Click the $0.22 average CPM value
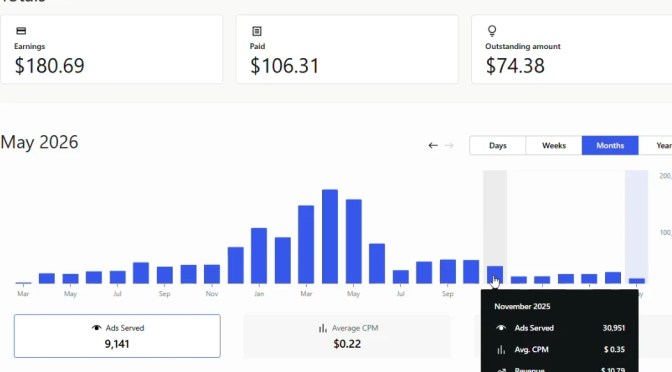The height and width of the screenshot is (372, 672). pos(347,344)
